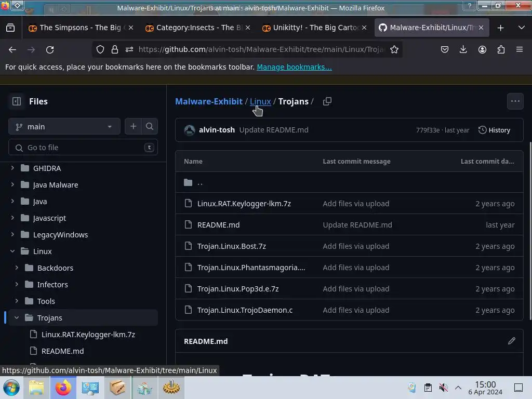This screenshot has height=399, width=532.
Task: Open the Update README.md commit message
Action: click(274, 130)
